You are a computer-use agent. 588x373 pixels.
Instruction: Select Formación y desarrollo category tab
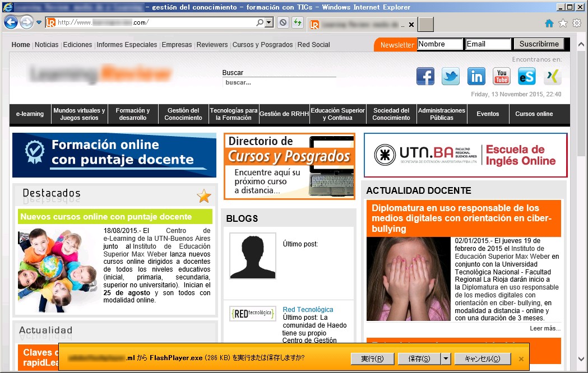[x=133, y=114]
